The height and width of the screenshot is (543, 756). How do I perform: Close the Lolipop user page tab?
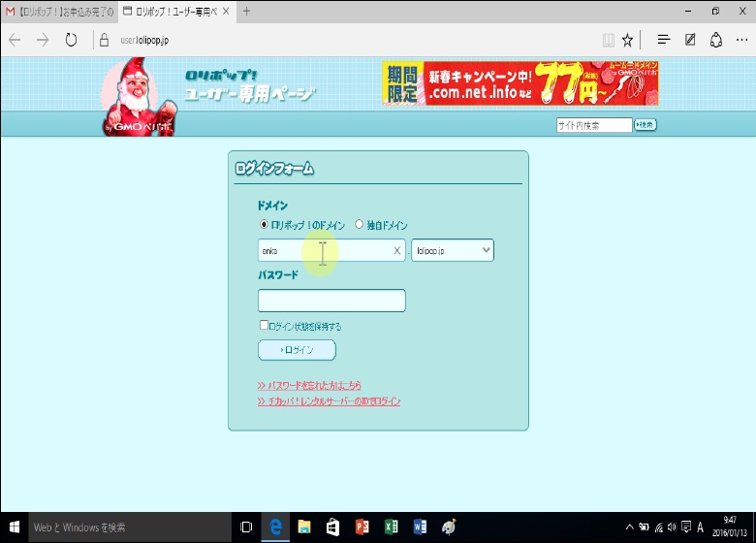point(226,12)
